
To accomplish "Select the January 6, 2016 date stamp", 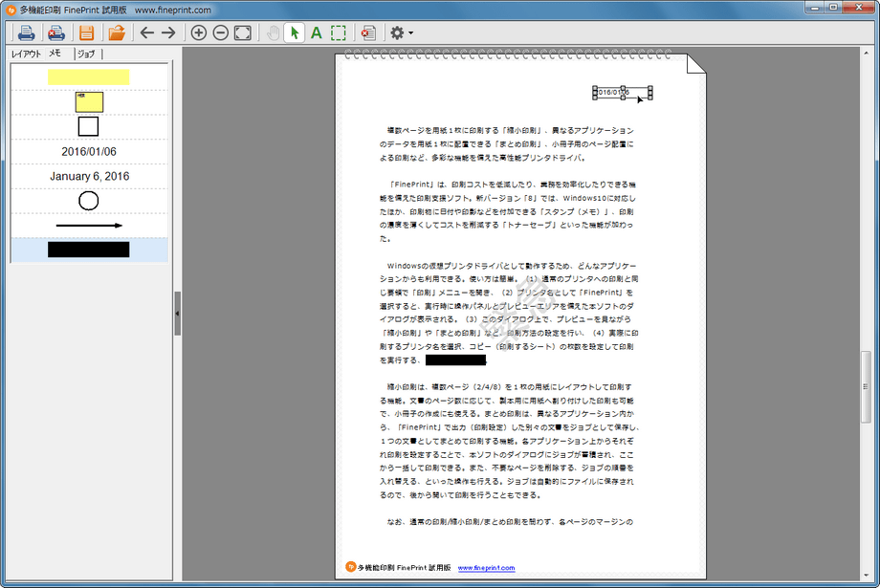I will [x=89, y=176].
